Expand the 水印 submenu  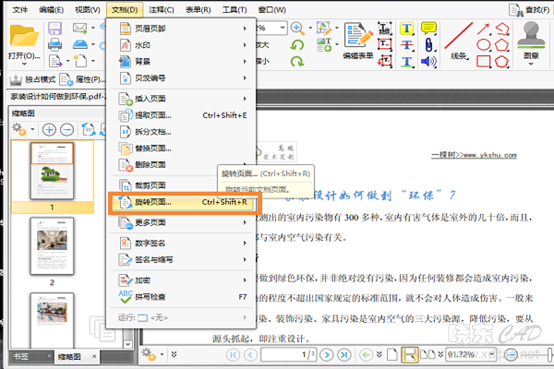(x=182, y=45)
